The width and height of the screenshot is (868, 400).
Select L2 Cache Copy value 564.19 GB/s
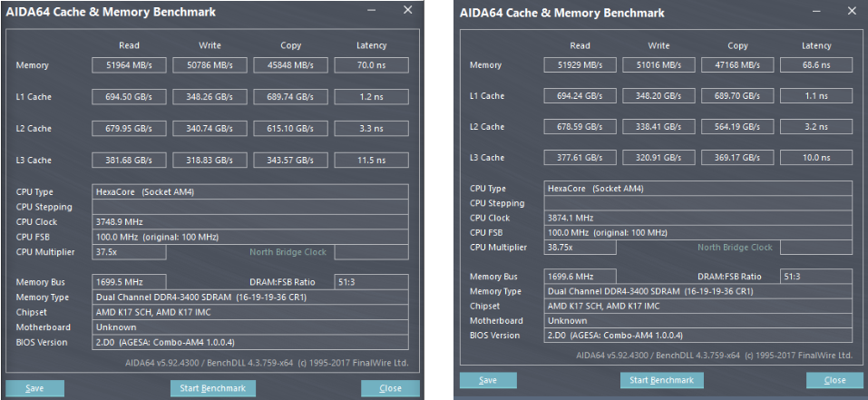click(x=737, y=127)
